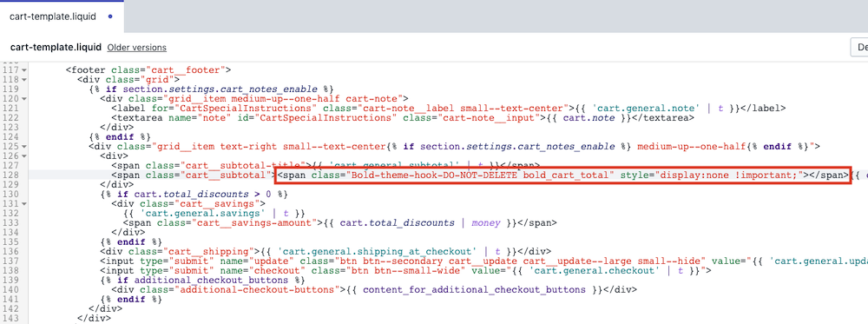Click the unsaved-changes dot on the cart-template.liquid tab
The height and width of the screenshot is (324, 868).
pos(110,17)
